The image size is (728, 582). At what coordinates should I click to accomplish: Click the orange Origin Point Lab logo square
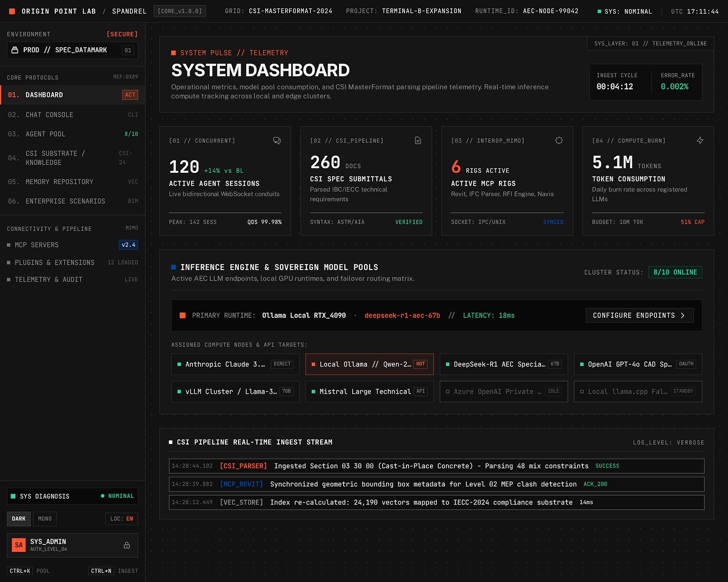(x=12, y=11)
